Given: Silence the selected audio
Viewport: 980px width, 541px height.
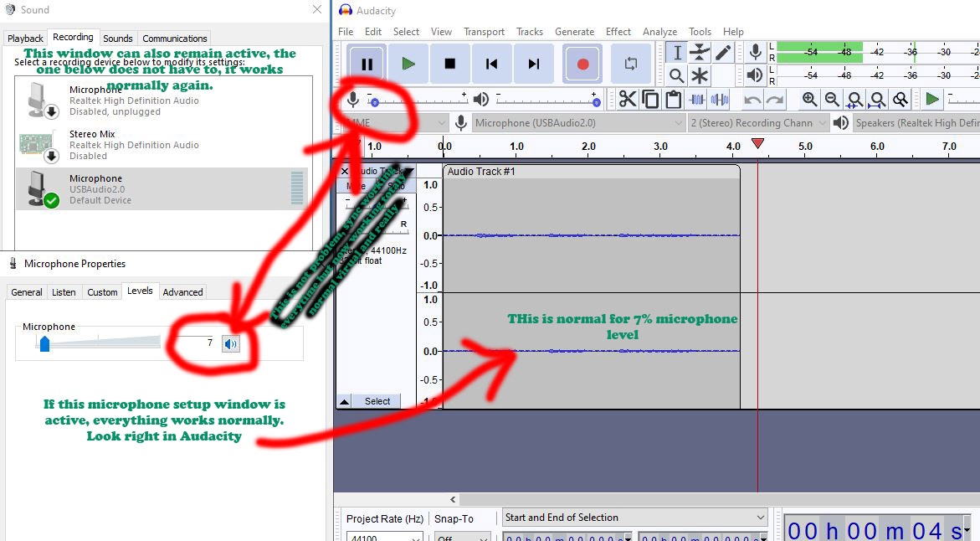Looking at the screenshot, I should [x=720, y=100].
